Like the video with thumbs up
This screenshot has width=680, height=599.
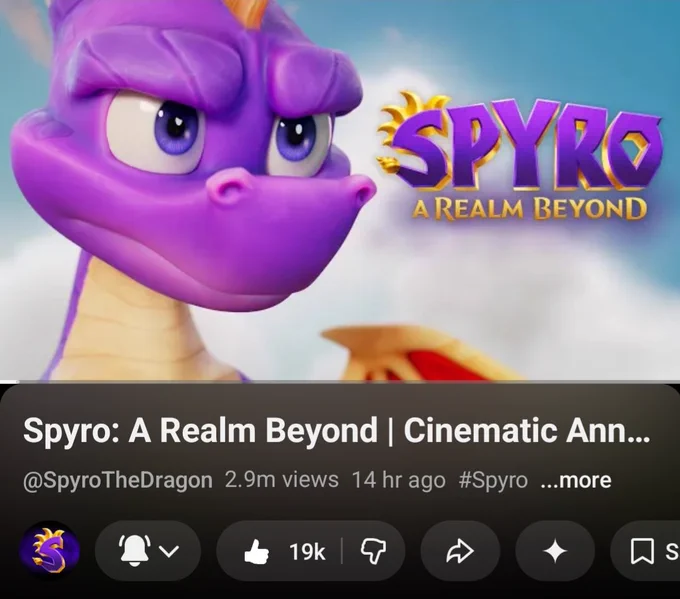(x=257, y=551)
